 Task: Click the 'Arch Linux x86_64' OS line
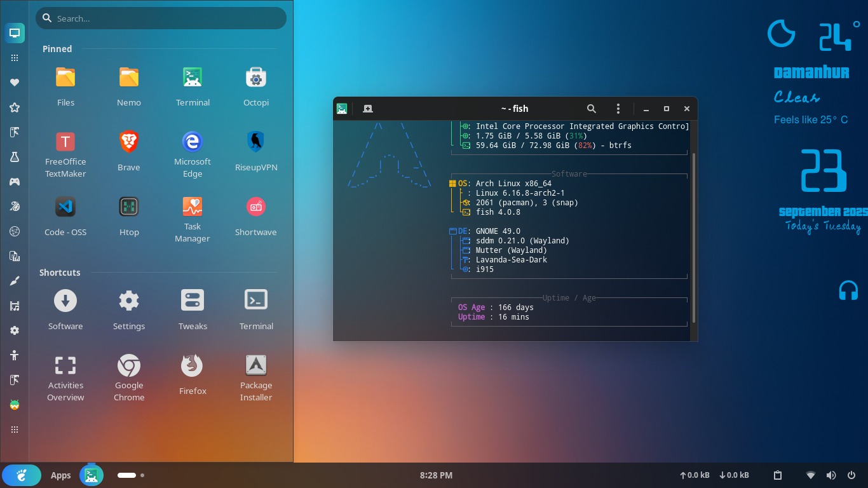tap(513, 184)
